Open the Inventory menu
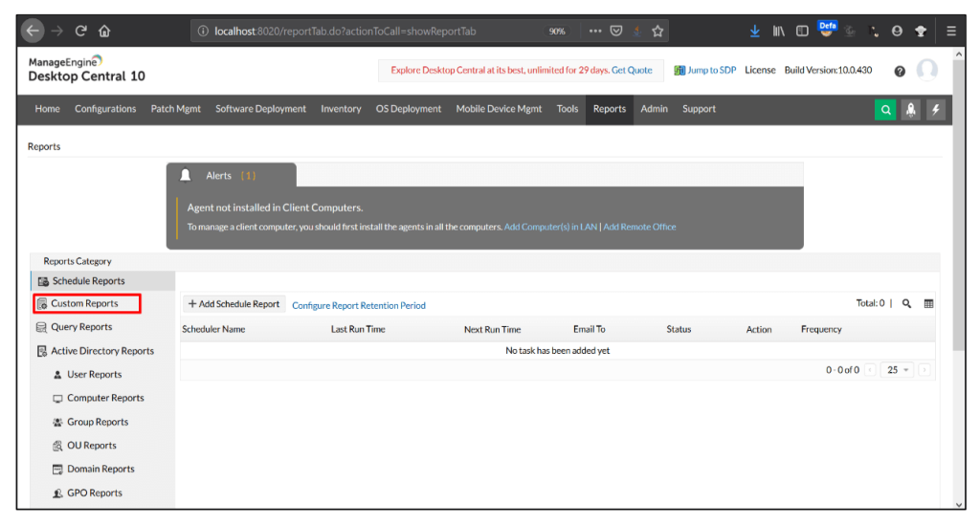This screenshot has width=980, height=526. [341, 109]
